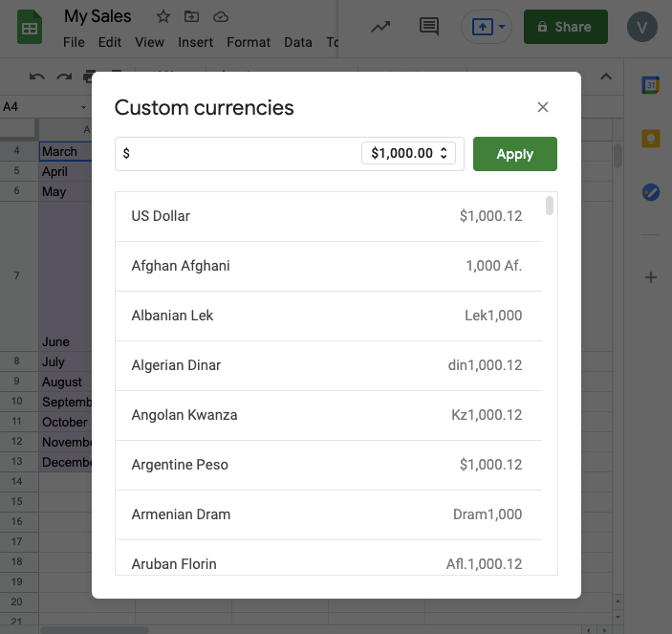Click the green Share button

tap(565, 27)
